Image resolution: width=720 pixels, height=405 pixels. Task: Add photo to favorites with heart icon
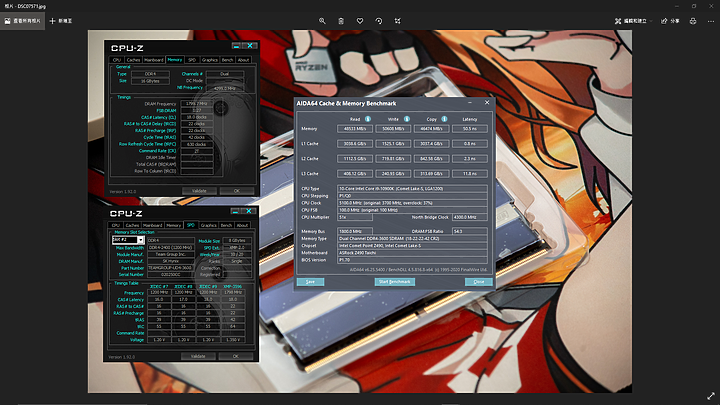[x=360, y=21]
